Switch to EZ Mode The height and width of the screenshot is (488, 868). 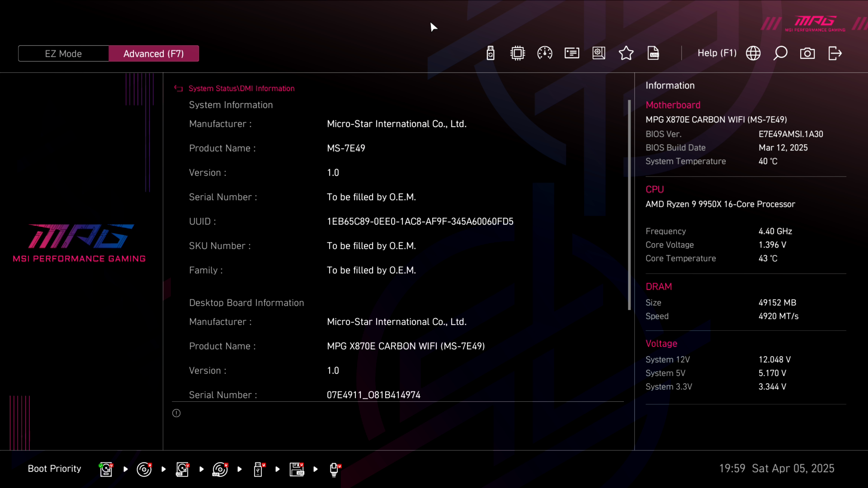click(63, 54)
